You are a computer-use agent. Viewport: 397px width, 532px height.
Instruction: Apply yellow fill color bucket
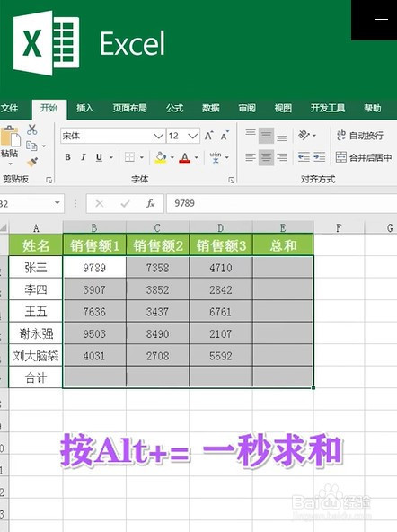161,157
